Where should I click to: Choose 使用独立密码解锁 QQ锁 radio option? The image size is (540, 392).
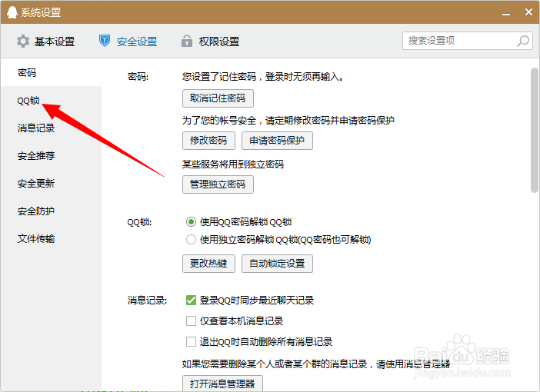(x=191, y=240)
